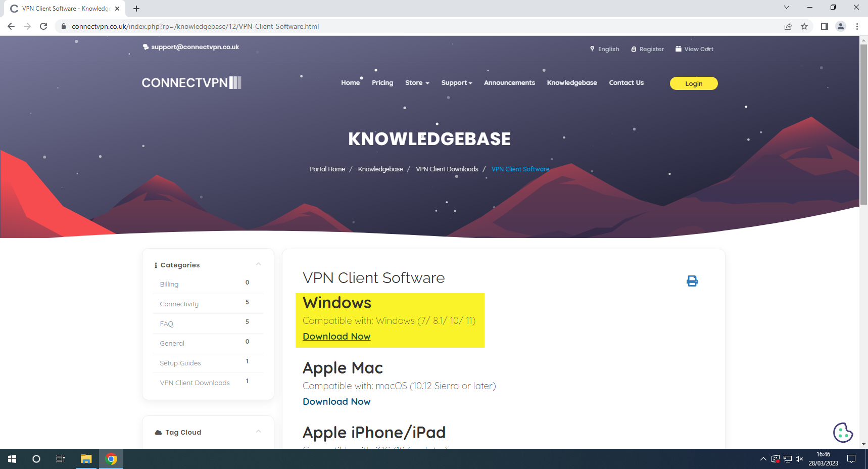This screenshot has width=868, height=469.
Task: Click the tab search chevron
Action: (x=787, y=7)
